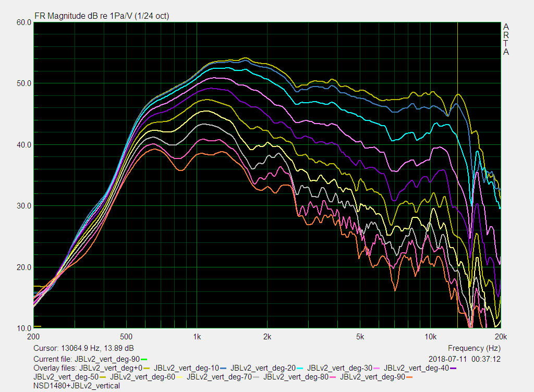Click the purple swatch after JBLv2_vert_deg-40
The width and height of the screenshot is (534, 392).
453,368
